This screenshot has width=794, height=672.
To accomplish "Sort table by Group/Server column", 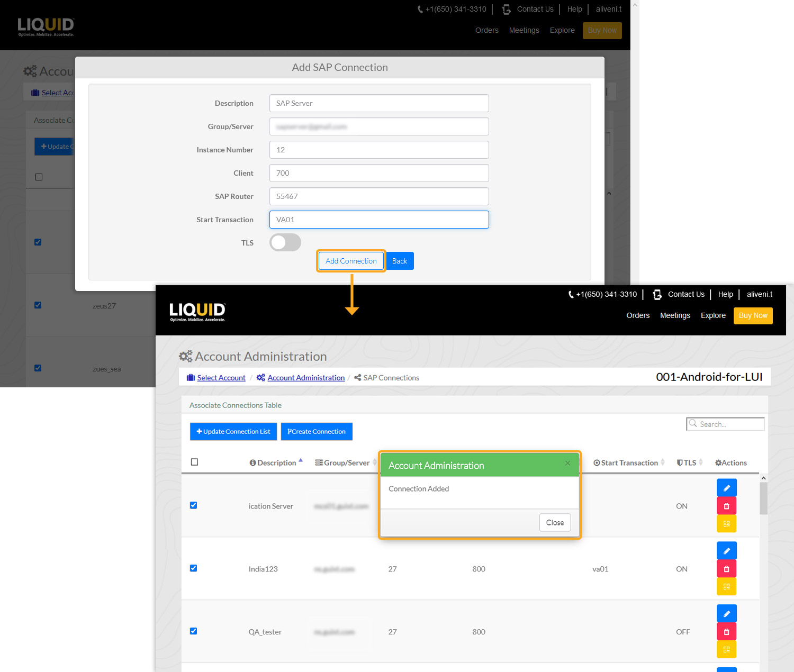I will point(346,462).
